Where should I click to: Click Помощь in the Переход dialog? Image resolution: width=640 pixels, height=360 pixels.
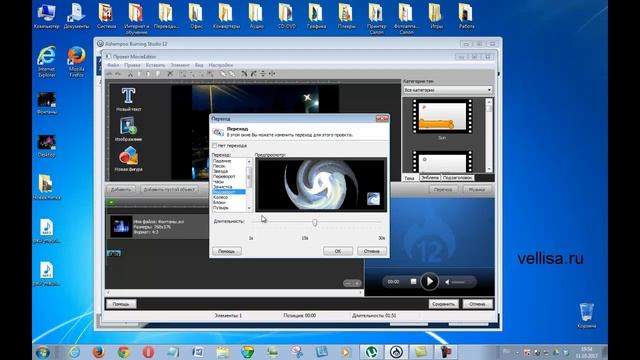[x=227, y=251]
